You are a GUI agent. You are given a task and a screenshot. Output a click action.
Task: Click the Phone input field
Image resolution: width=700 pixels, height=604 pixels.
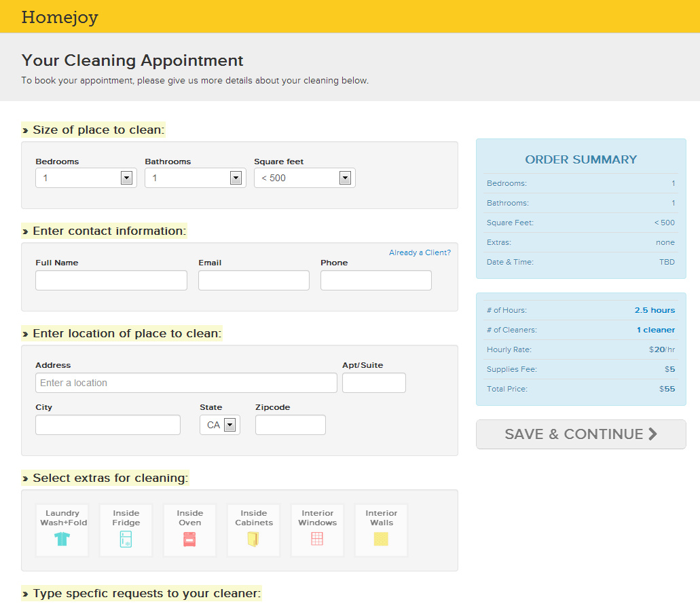coord(376,280)
